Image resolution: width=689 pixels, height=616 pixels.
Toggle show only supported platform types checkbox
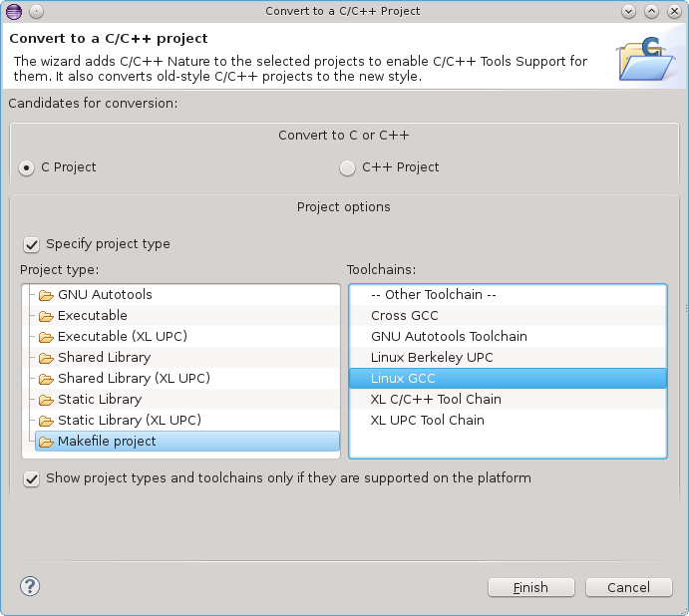(32, 478)
